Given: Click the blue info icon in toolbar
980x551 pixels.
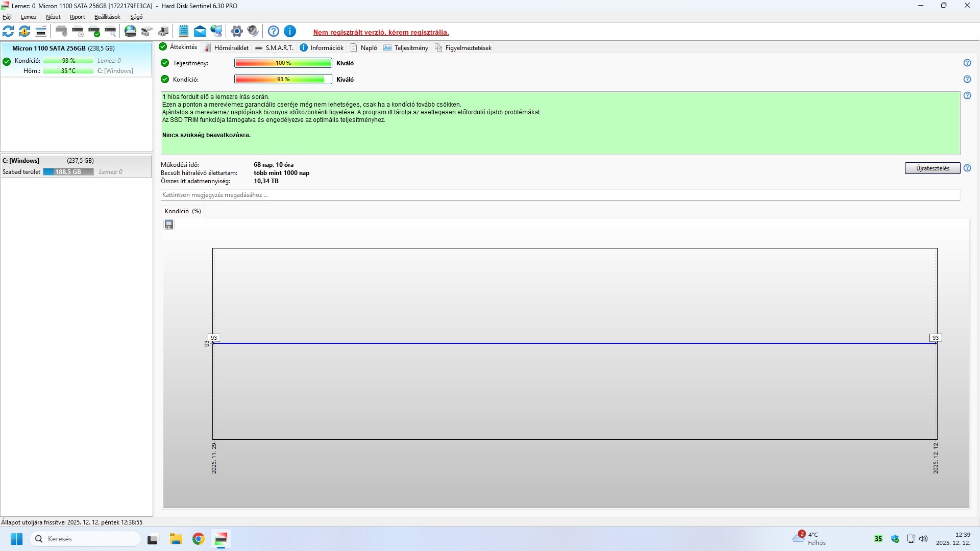Looking at the screenshot, I should (290, 32).
